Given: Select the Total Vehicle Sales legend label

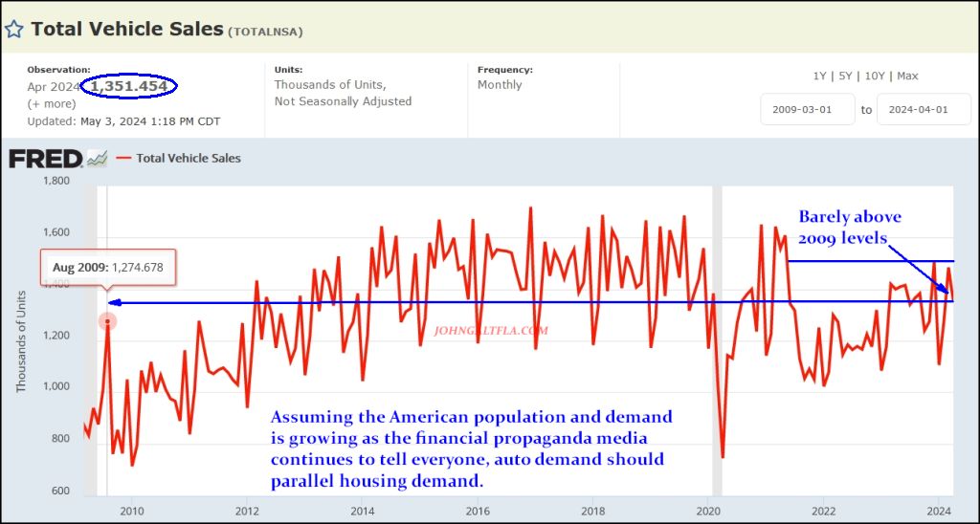Looking at the screenshot, I should [x=189, y=159].
